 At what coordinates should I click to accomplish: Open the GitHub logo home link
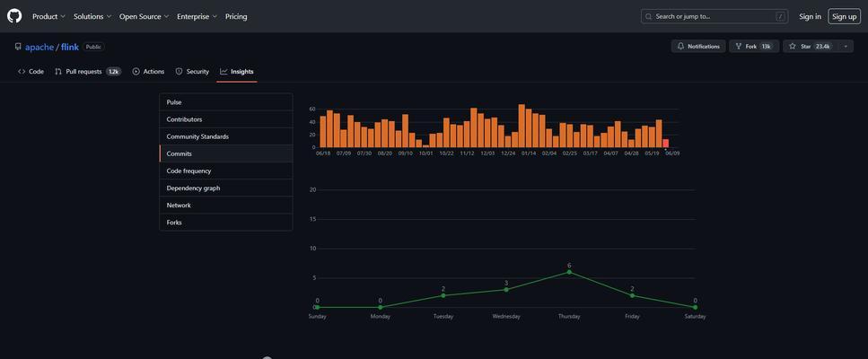pyautogui.click(x=14, y=16)
